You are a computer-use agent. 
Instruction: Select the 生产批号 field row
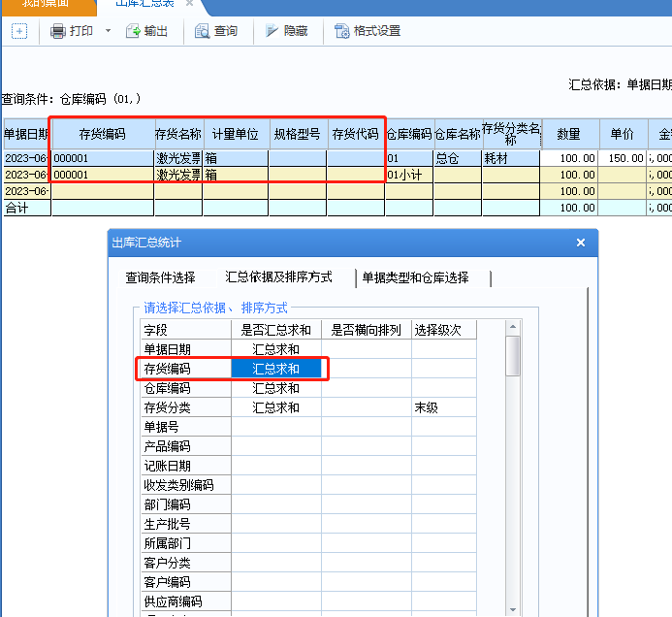coord(186,524)
